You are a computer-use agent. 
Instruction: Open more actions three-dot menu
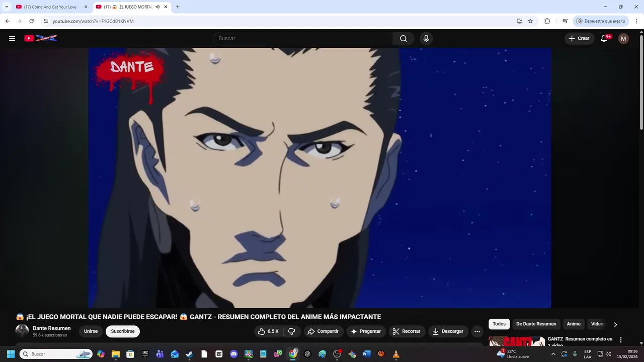coord(477,331)
